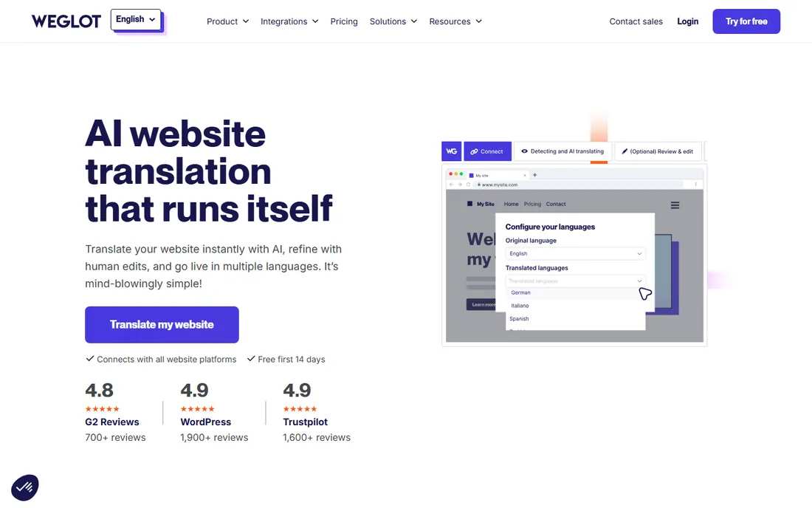
Task: Click the link icon on Connect tab
Action: pos(474,151)
